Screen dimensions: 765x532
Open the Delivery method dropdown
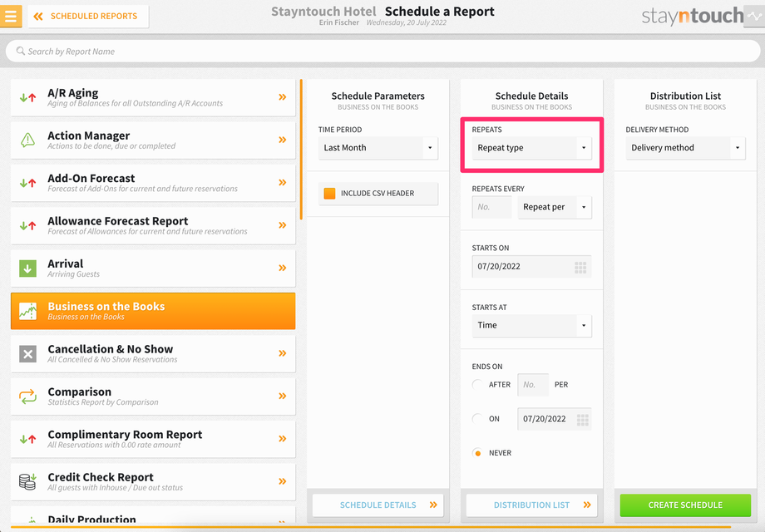pos(685,148)
